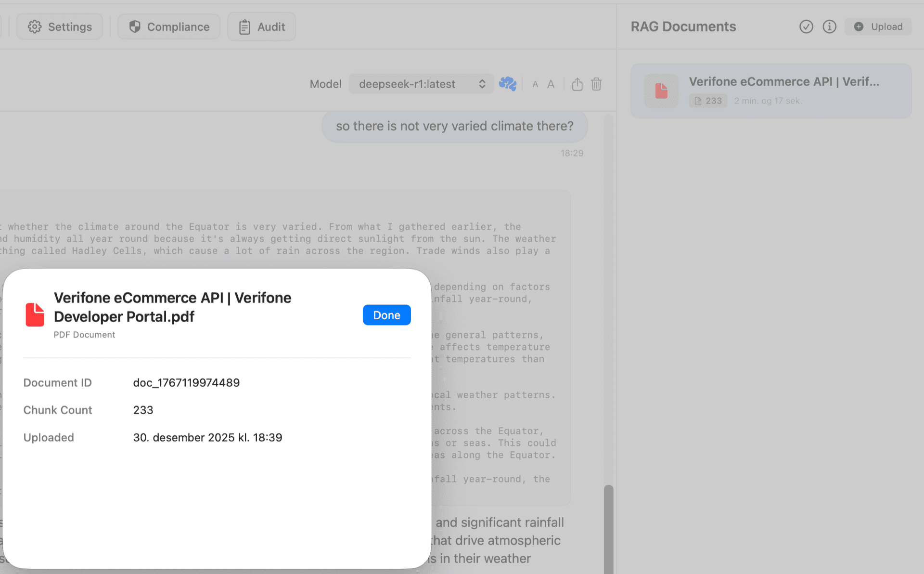Click the info icon in RAG Documents
This screenshot has height=574, width=924.
pyautogui.click(x=829, y=26)
